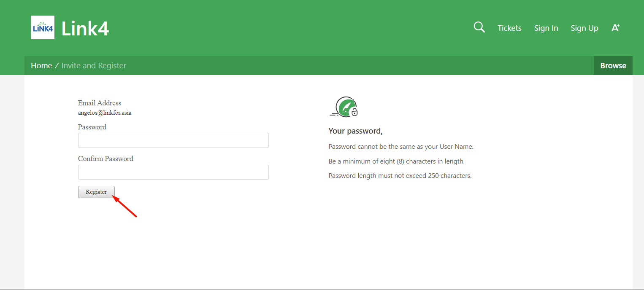
Task: Click the angelos@linkfor.asia email text
Action: pyautogui.click(x=105, y=113)
